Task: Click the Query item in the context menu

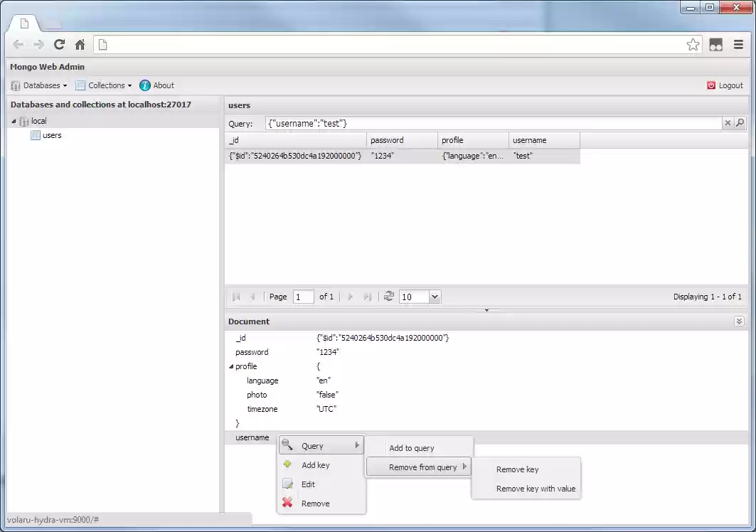Action: pyautogui.click(x=312, y=445)
